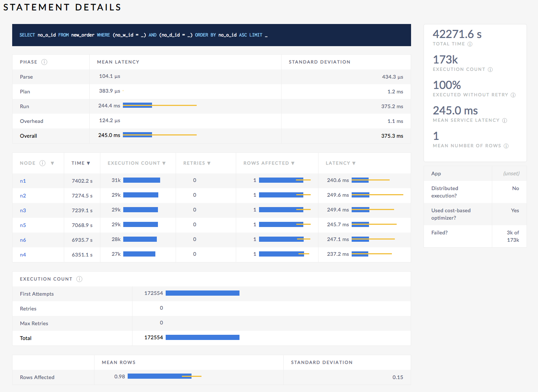Image resolution: width=538 pixels, height=392 pixels.
Task: Navigate to node n4
Action: (23, 255)
